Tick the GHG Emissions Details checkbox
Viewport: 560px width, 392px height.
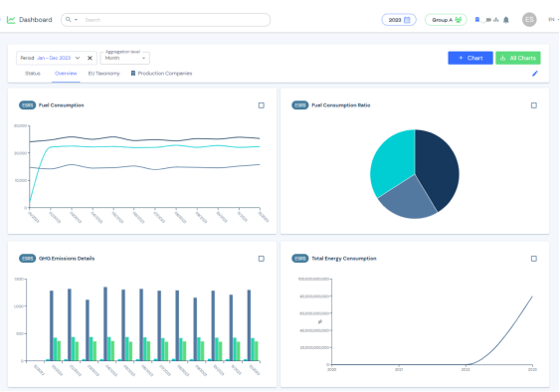pos(261,259)
